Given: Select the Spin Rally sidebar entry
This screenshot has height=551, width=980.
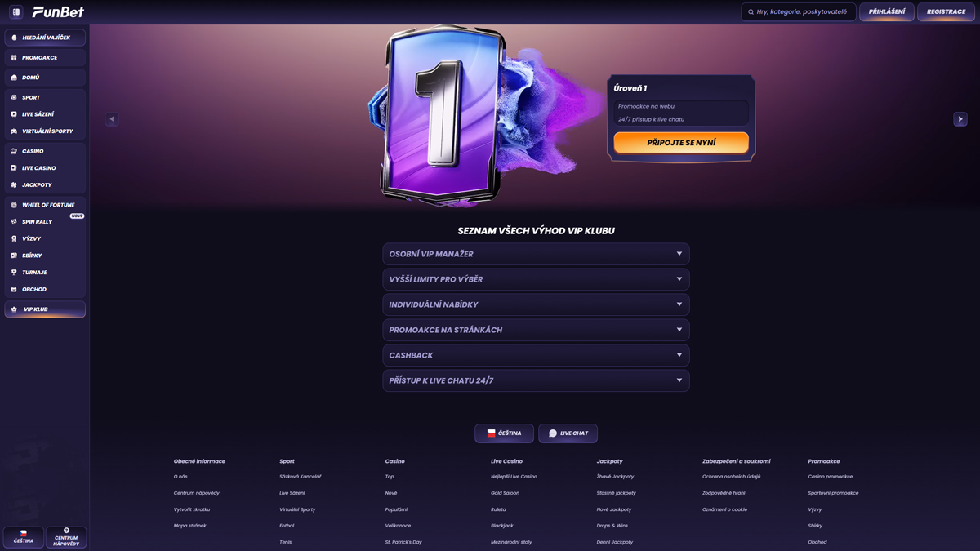Looking at the screenshot, I should (x=34, y=221).
